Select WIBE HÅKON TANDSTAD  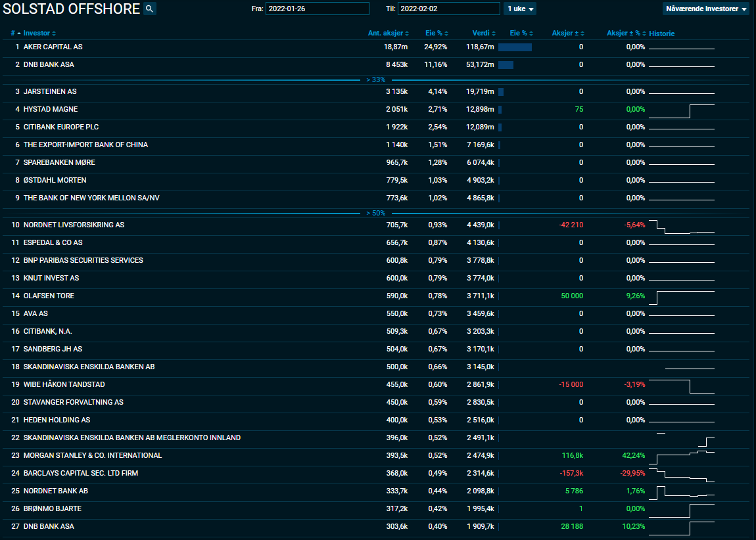click(64, 384)
